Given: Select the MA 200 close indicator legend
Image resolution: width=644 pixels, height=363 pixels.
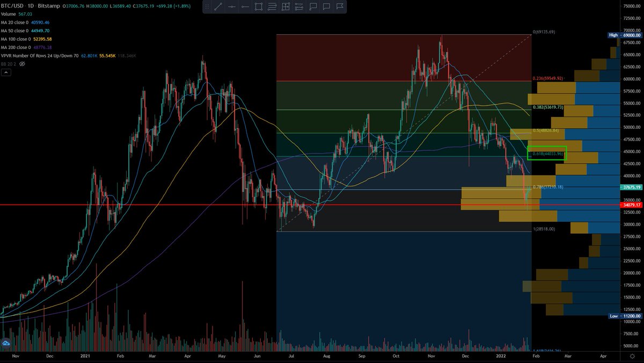Looking at the screenshot, I should pyautogui.click(x=16, y=47).
